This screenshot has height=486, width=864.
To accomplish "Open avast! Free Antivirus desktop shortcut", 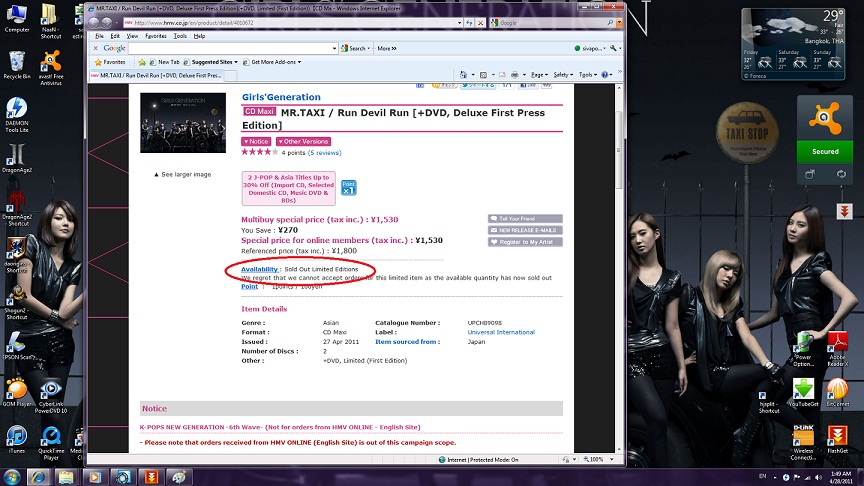I will point(51,67).
